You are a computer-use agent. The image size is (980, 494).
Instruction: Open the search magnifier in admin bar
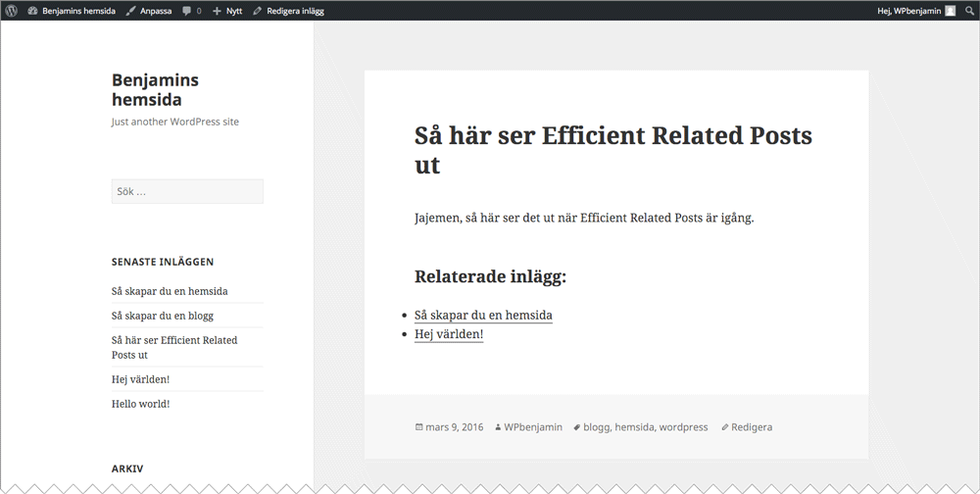969,11
